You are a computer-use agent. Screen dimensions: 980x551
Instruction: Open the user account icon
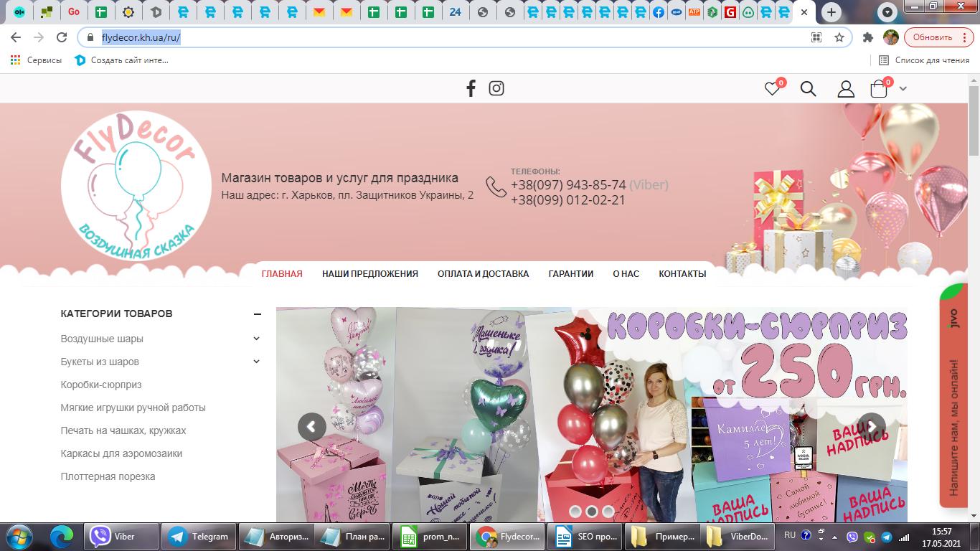[x=846, y=89]
